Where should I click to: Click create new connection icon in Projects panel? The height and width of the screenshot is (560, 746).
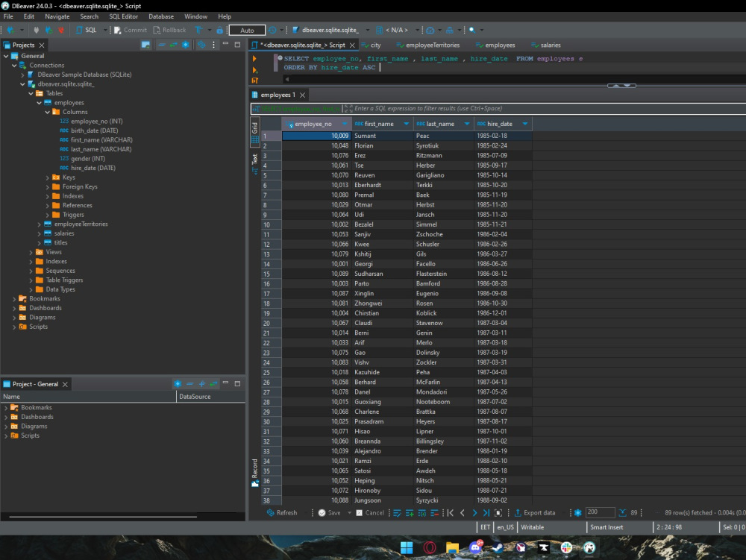tap(145, 45)
